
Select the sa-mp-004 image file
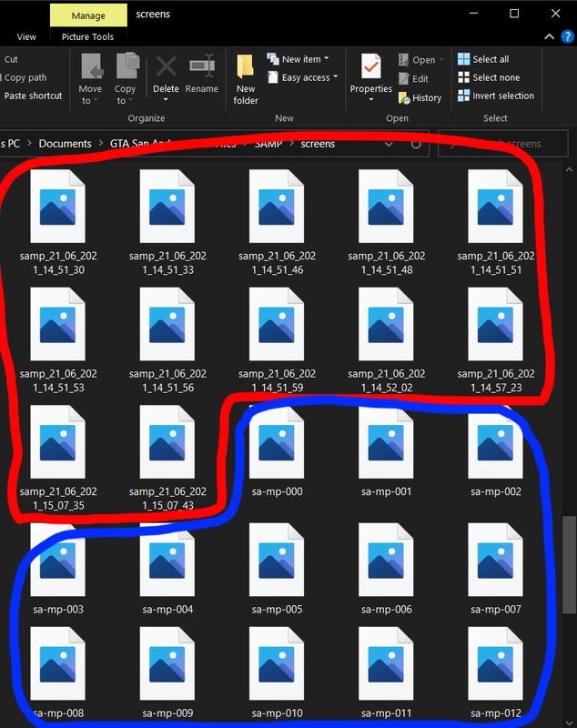[x=167, y=570]
